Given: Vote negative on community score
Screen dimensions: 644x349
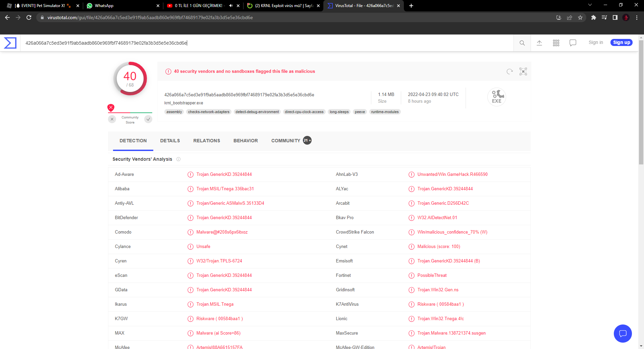Looking at the screenshot, I should click(112, 119).
